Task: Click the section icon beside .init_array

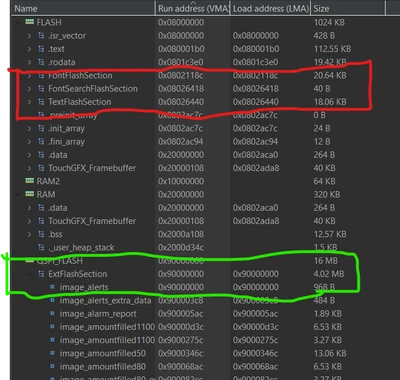Action: coord(41,128)
